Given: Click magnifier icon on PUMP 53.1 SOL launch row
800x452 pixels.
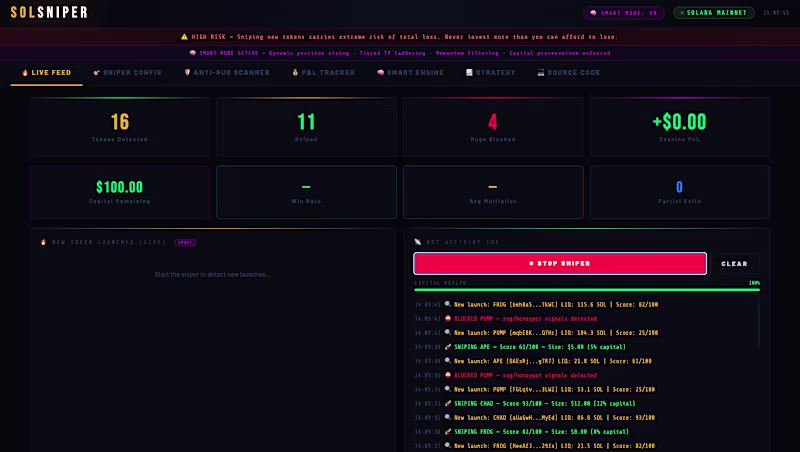Looking at the screenshot, I should click(x=447, y=389).
